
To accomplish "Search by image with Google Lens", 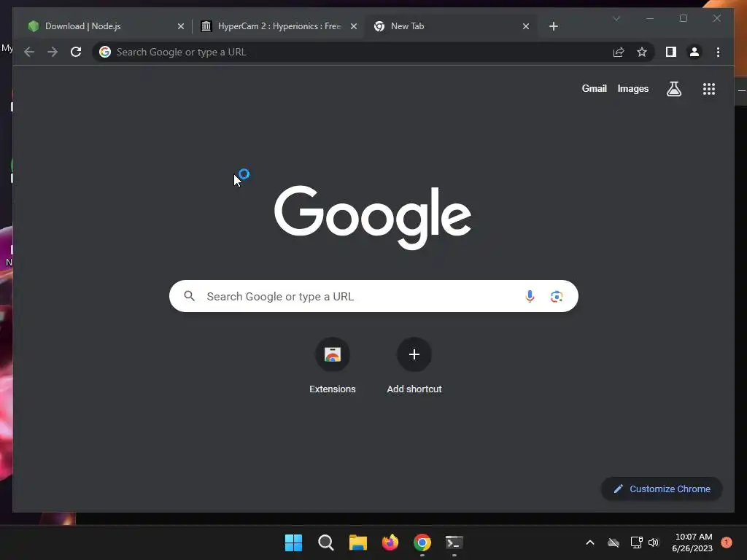I will pos(557,296).
